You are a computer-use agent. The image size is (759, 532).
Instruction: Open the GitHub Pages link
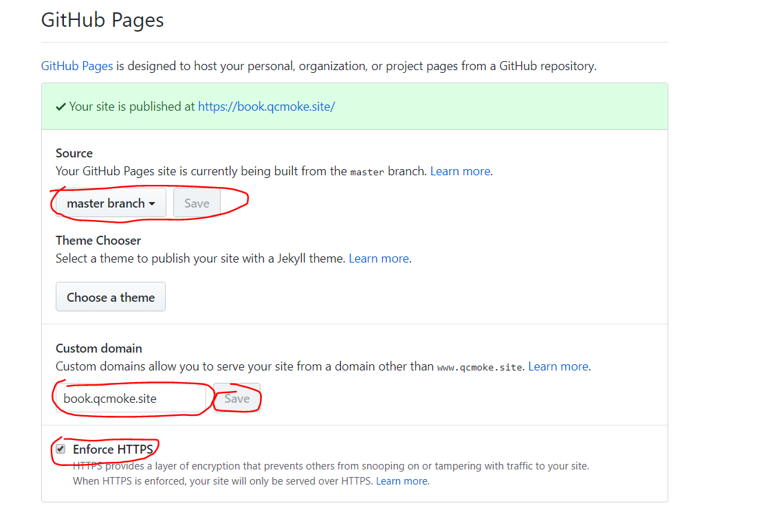click(x=77, y=66)
